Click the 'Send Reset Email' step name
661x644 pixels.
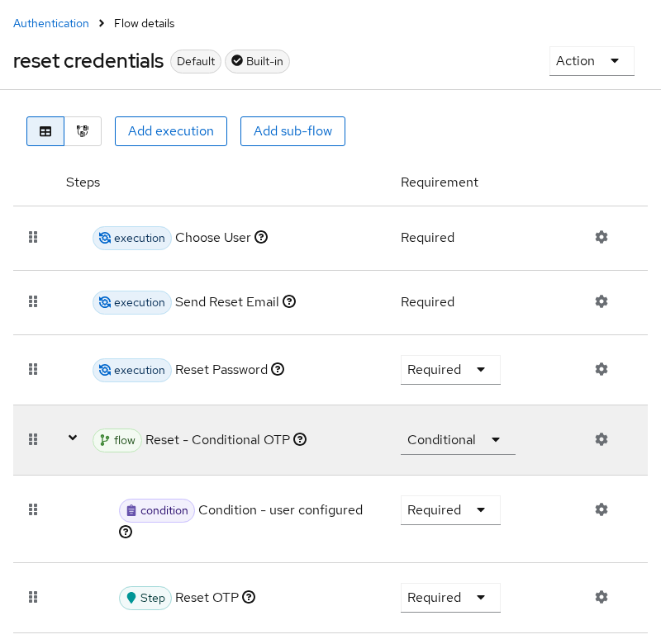[226, 302]
